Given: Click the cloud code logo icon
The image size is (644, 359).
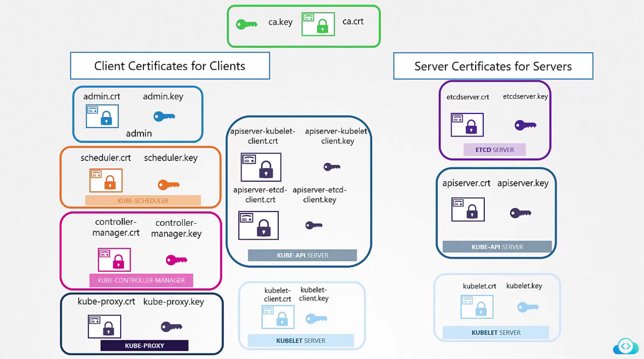Looking at the screenshot, I should 625,346.
